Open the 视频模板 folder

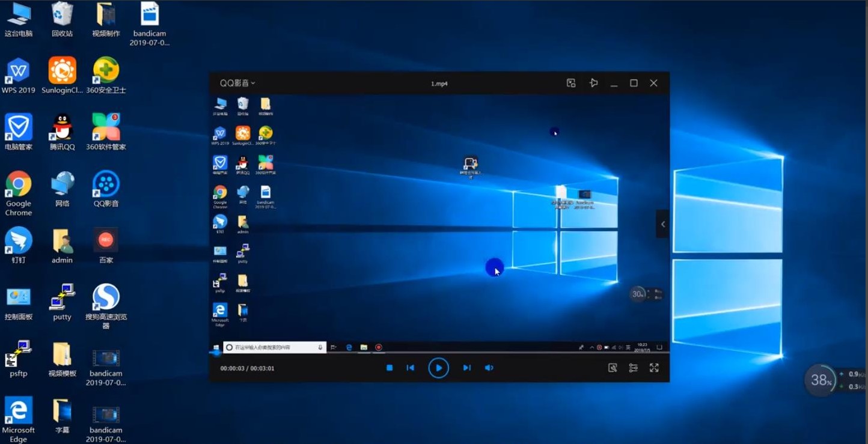tap(63, 359)
